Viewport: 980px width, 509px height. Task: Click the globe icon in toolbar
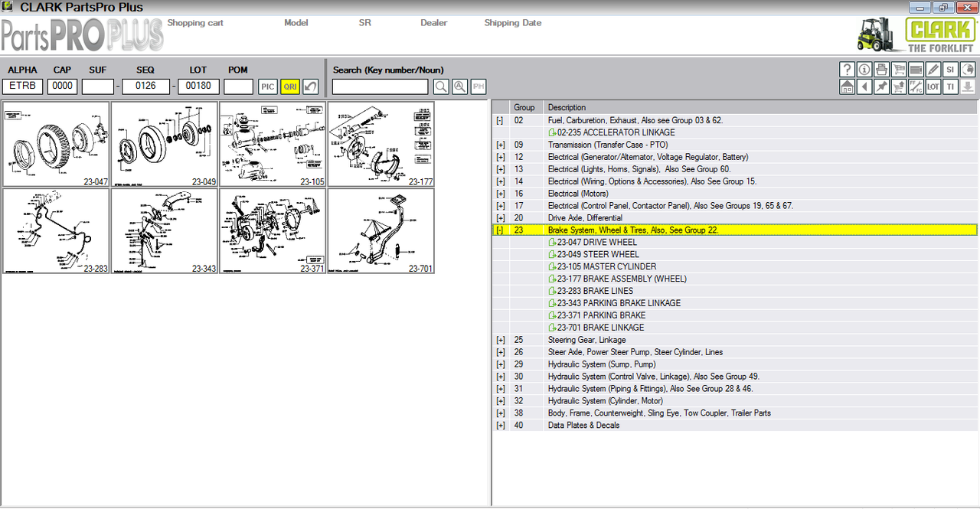pos(968,70)
